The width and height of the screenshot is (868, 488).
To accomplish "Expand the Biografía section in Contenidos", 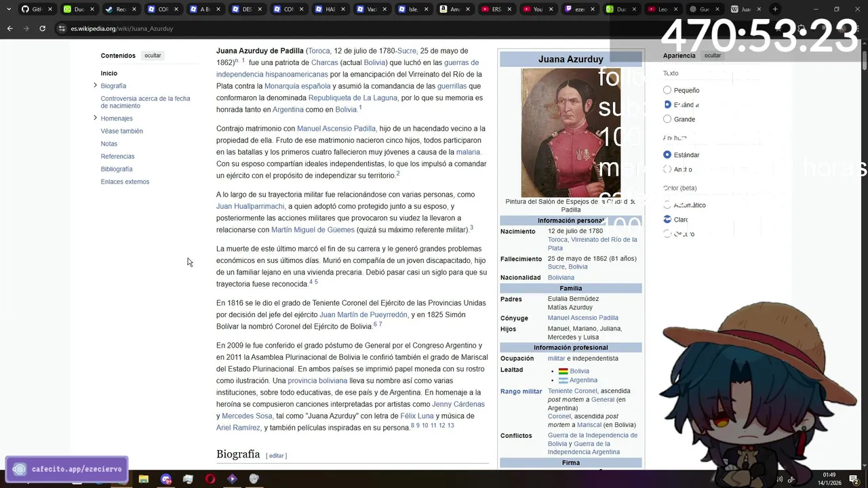I will coord(95,85).
